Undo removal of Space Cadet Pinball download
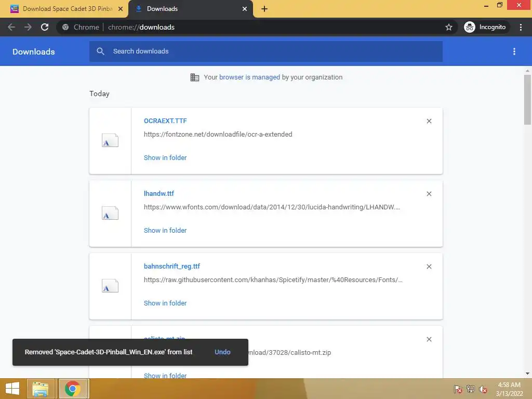Screen dimensions: 532x399 point(222,352)
